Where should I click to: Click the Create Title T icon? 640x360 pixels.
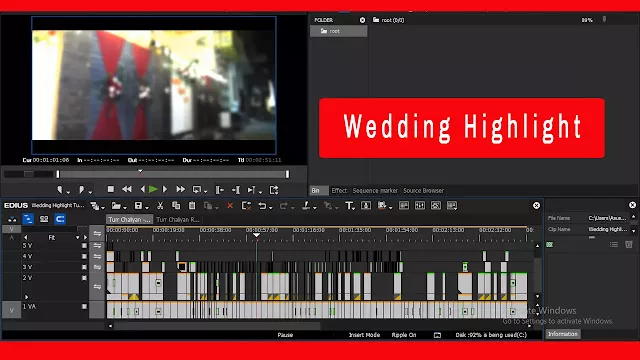pos(349,206)
